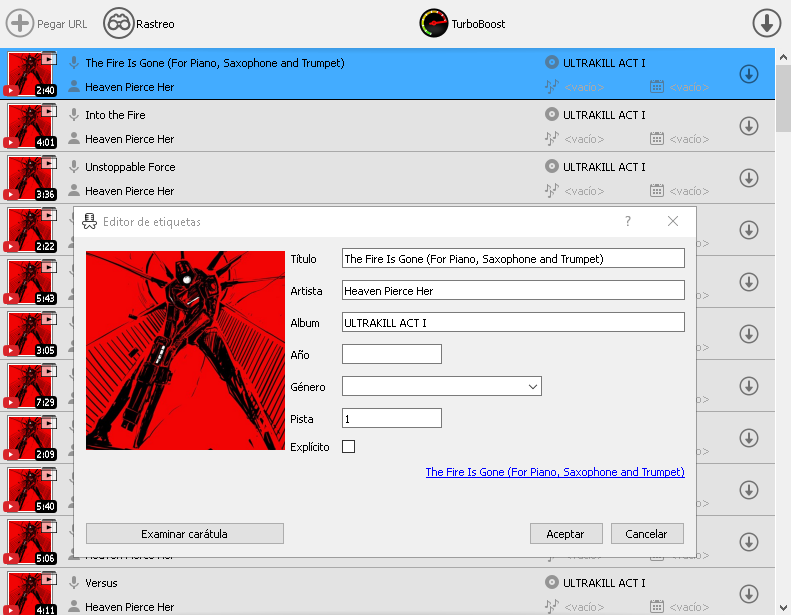Click 'Heaven Pierce Her' under Versus
Viewport: 791px width, 615px height.
(130, 606)
